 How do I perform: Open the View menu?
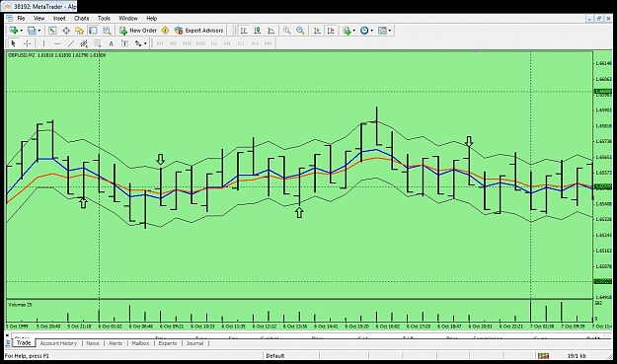click(x=39, y=18)
